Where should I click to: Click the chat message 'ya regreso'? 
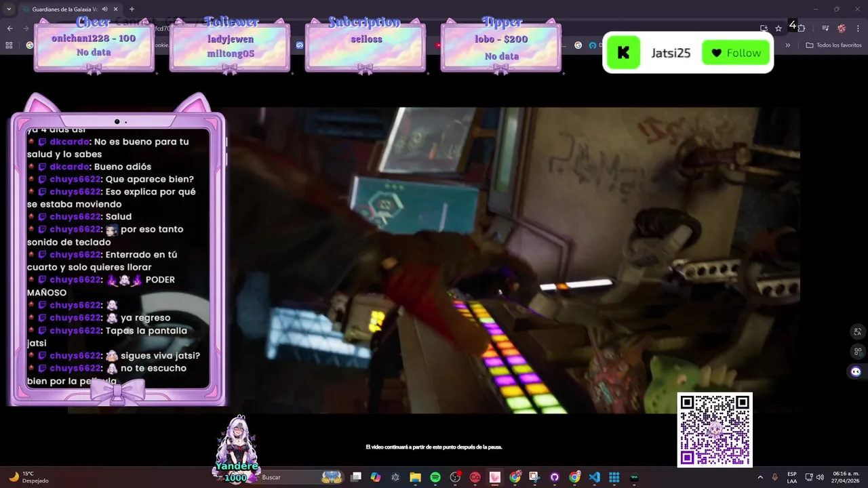coord(145,318)
